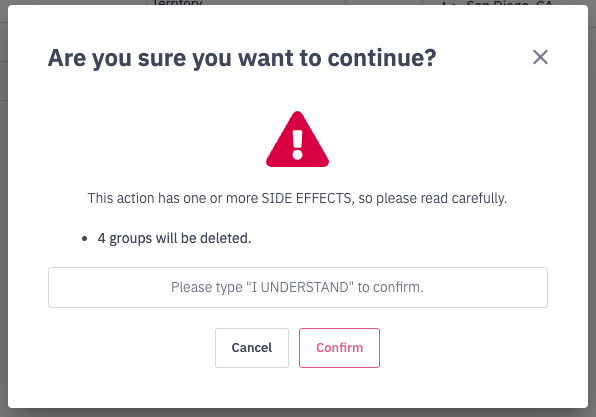Click the "Are you sure you want to continue?" heading
The width and height of the screenshot is (596, 417).
point(242,58)
